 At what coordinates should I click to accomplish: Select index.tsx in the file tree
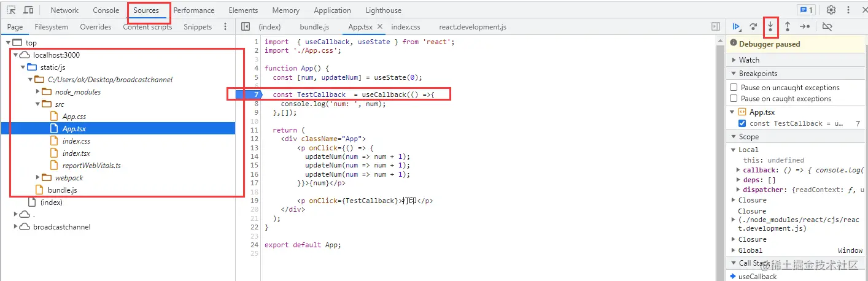[76, 153]
